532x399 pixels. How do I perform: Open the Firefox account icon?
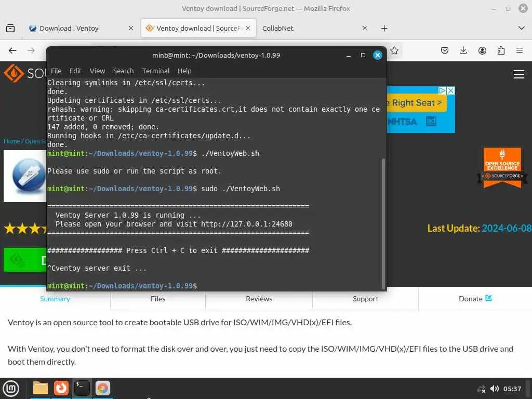point(482,50)
